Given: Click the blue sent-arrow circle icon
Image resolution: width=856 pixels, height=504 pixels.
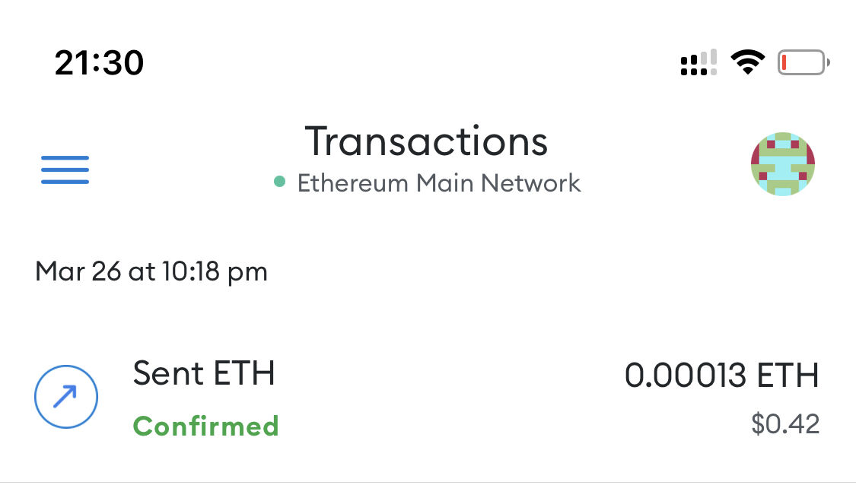Looking at the screenshot, I should click(66, 396).
